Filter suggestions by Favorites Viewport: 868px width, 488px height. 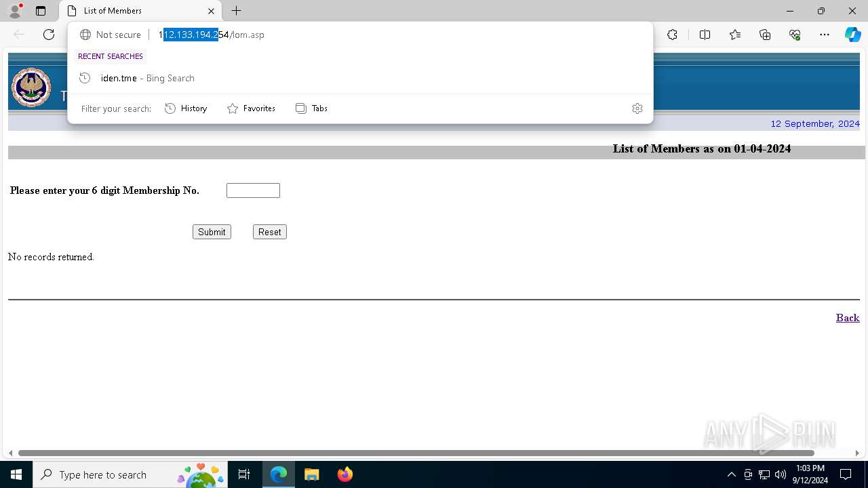(251, 108)
